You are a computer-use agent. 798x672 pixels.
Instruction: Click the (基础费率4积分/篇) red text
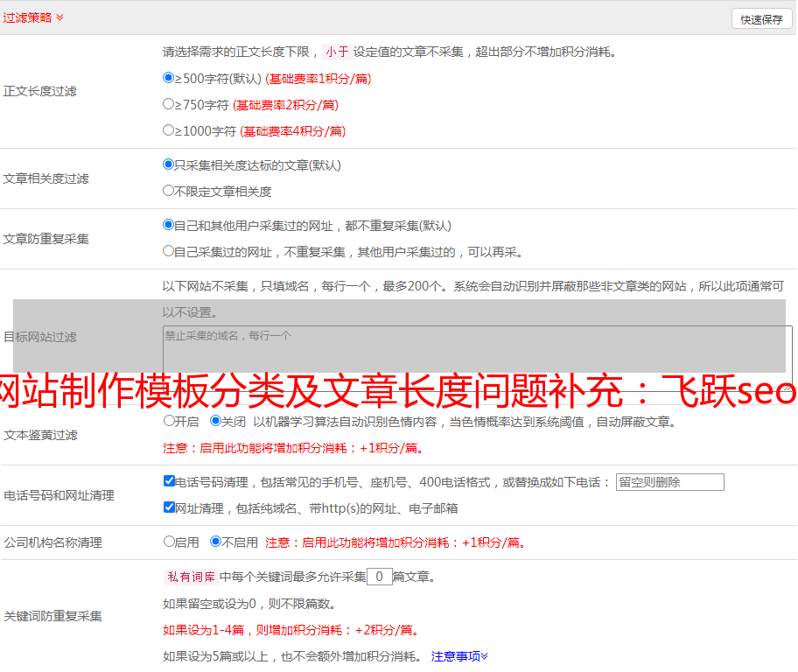click(x=292, y=131)
